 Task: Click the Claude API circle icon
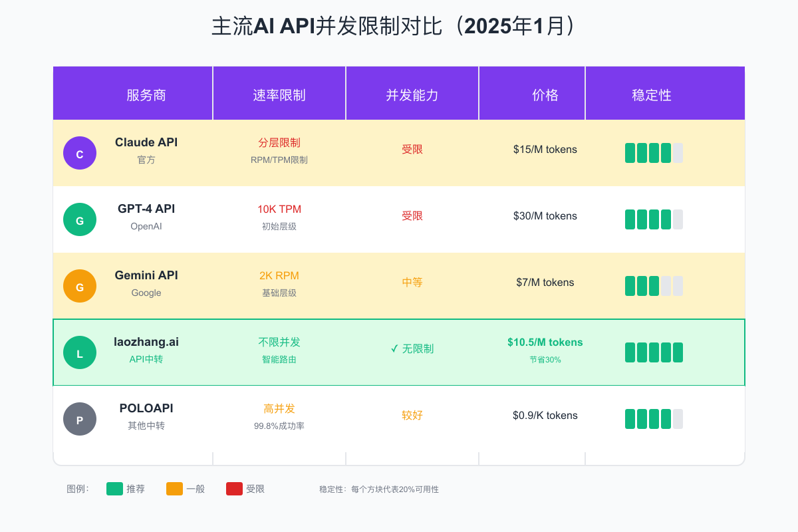[80, 152]
